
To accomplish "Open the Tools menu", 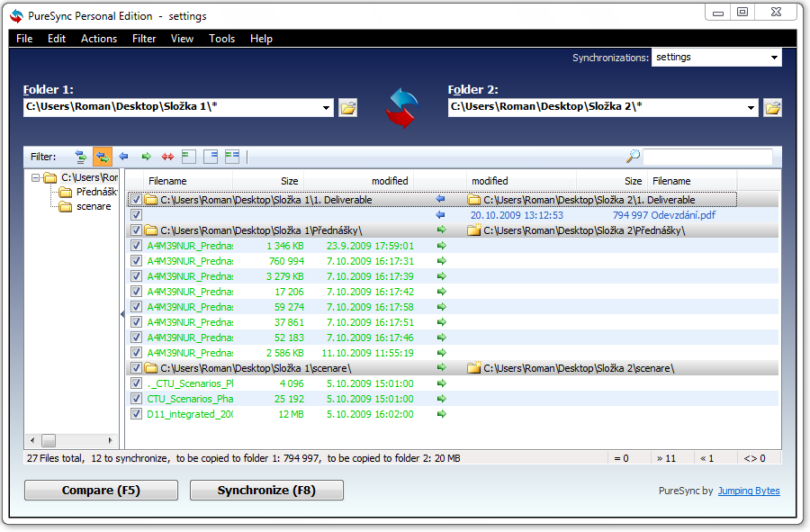I will [x=221, y=39].
